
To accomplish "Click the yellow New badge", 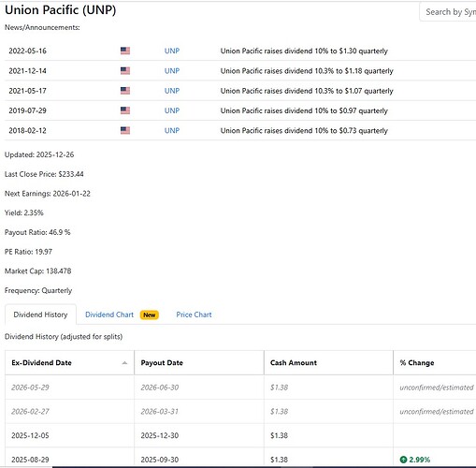I will pyautogui.click(x=150, y=314).
